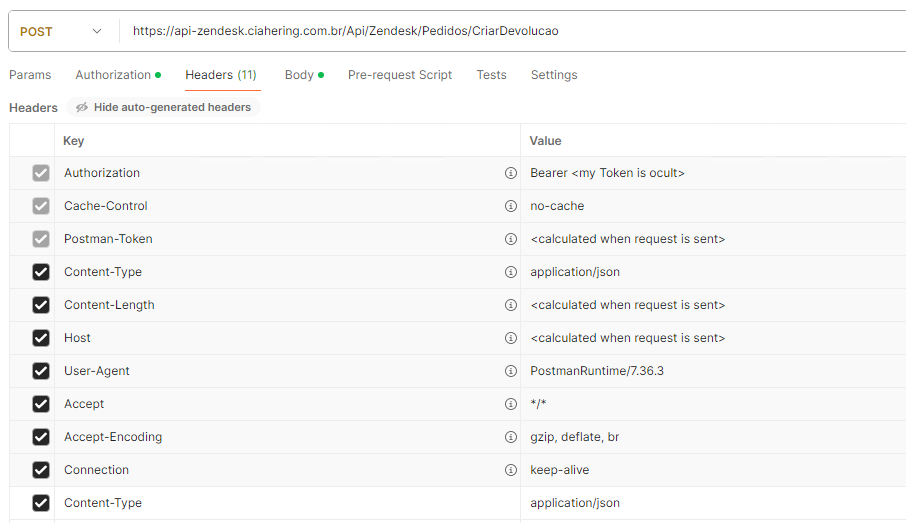Viewport: 906px width, 523px height.
Task: Uncheck the User-Agent header checkbox
Action: pyautogui.click(x=41, y=371)
